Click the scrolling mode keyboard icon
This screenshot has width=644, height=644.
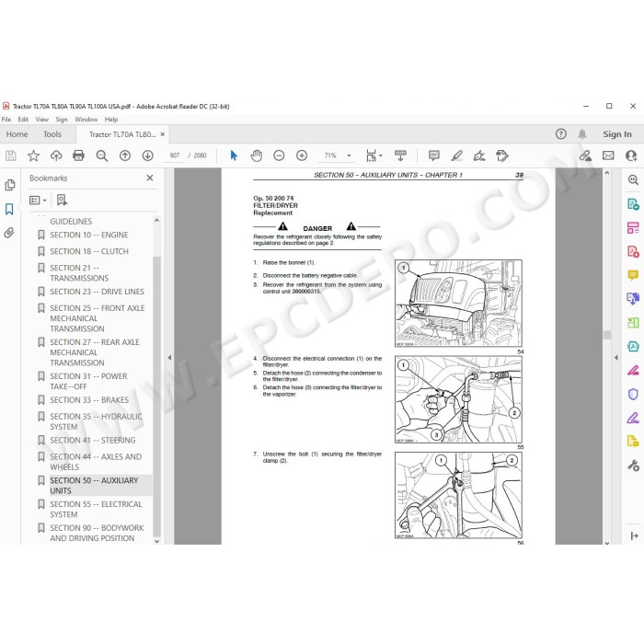pyautogui.click(x=400, y=155)
